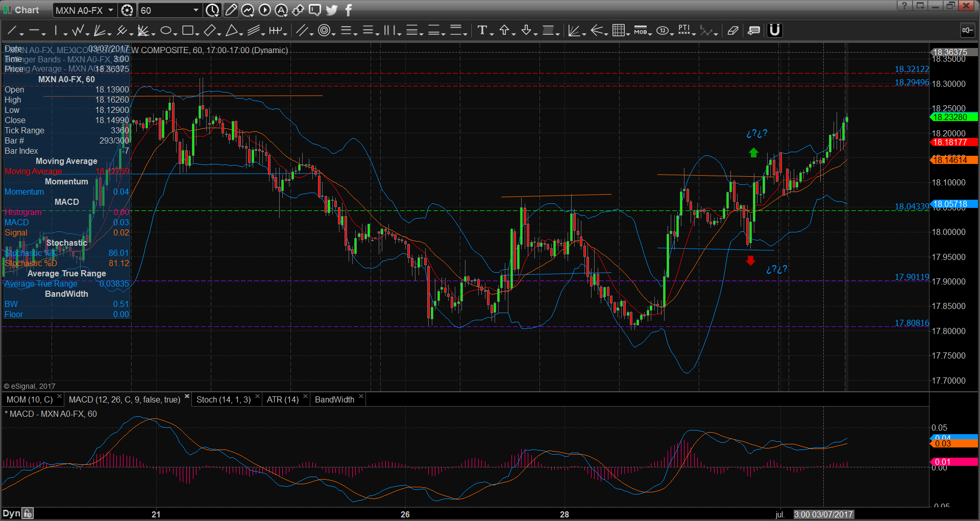Open the line notes speech icon

tap(754, 31)
